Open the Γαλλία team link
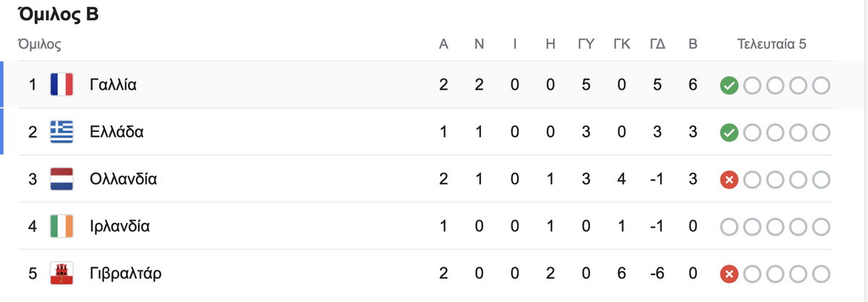Viewport: 868px width, 302px height. coord(114,85)
